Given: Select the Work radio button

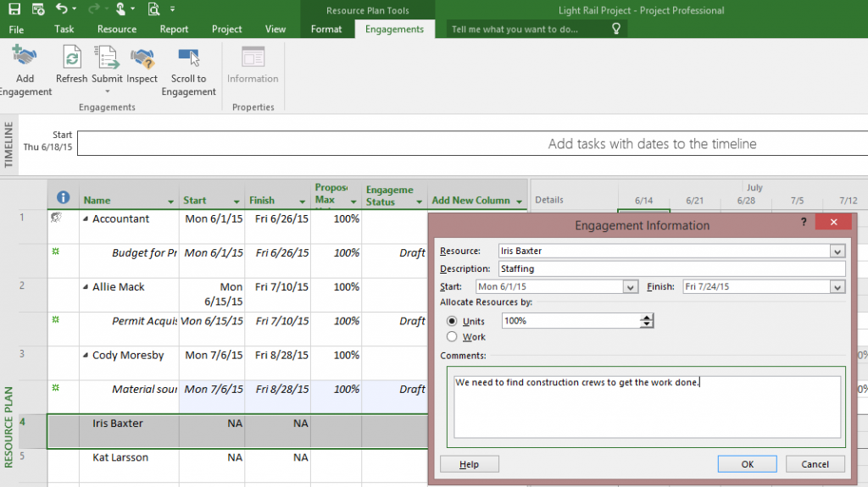Looking at the screenshot, I should coord(451,337).
